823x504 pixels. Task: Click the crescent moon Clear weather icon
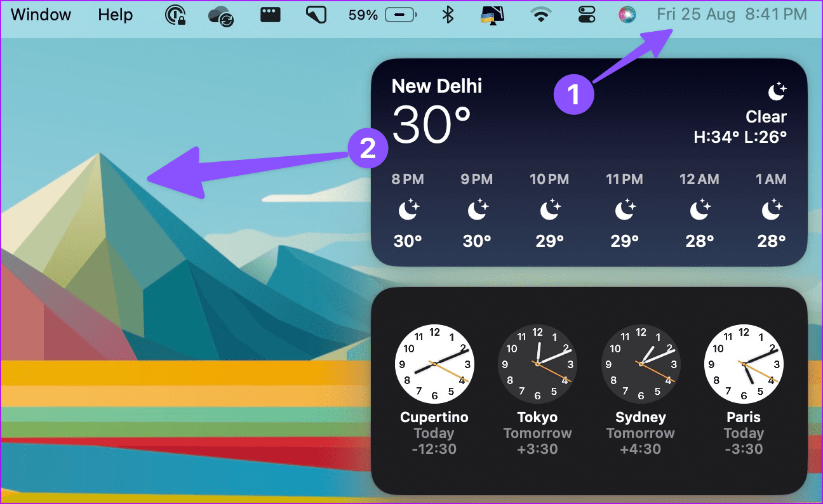click(x=777, y=92)
